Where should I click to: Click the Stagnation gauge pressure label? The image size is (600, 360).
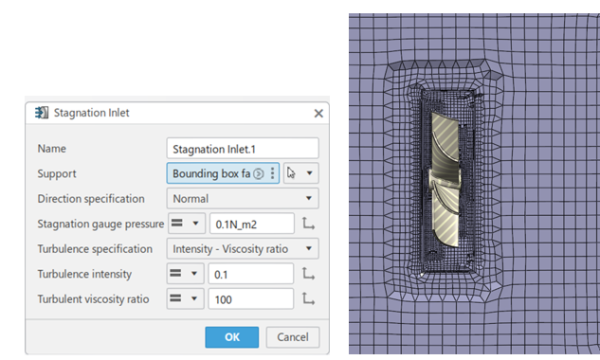[101, 224]
